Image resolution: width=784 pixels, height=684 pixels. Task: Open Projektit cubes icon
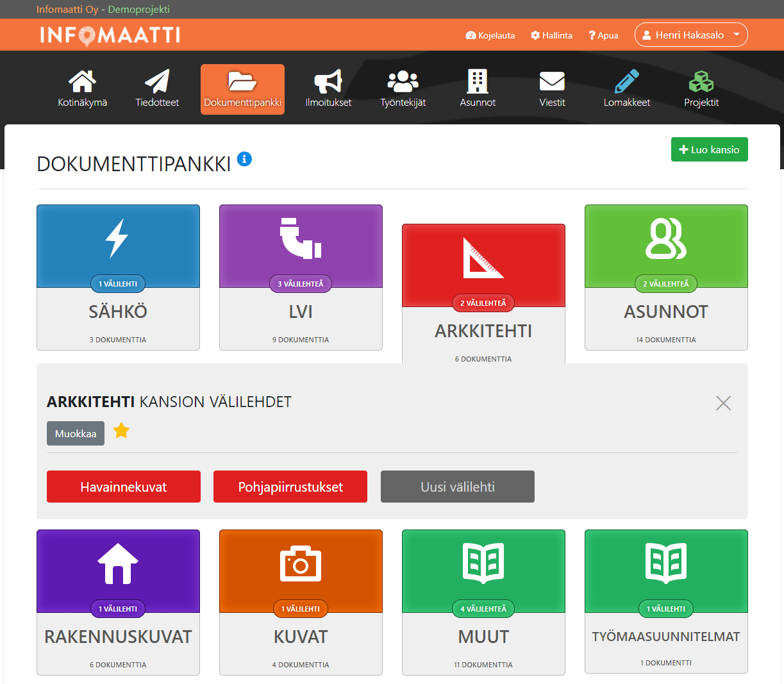701,81
